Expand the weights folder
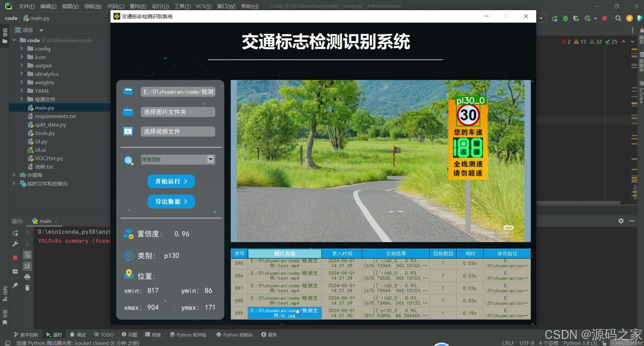Viewport: 644px width, 346px height. click(21, 82)
